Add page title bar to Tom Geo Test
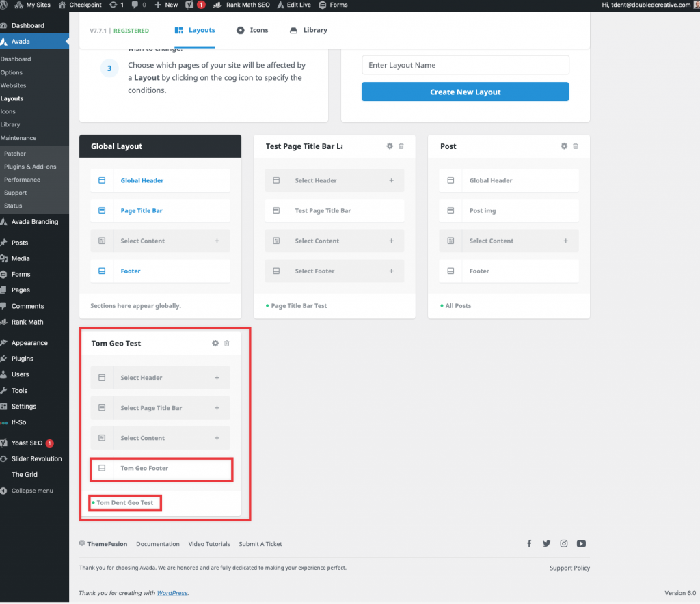 [217, 408]
